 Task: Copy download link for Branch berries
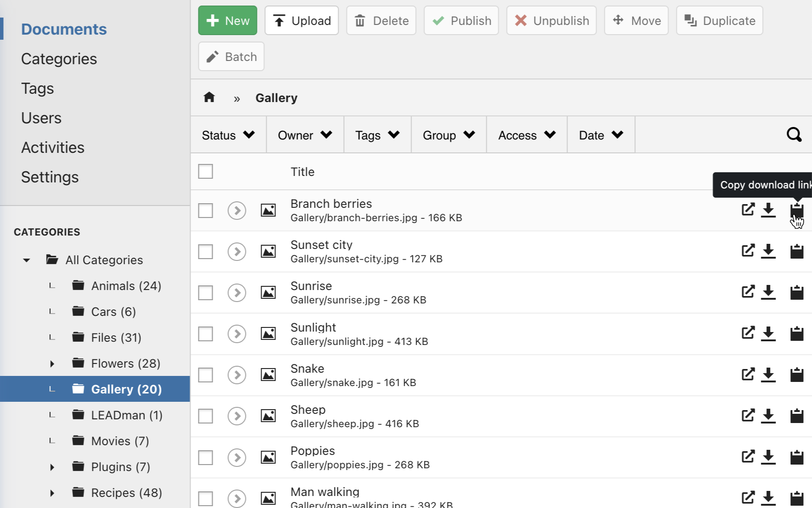(796, 210)
